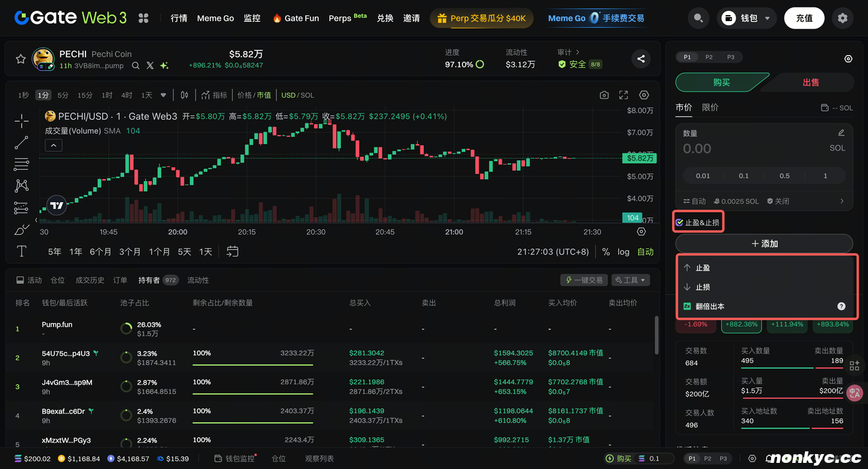
Task: Switch chart display to 价格
Action: [244, 95]
